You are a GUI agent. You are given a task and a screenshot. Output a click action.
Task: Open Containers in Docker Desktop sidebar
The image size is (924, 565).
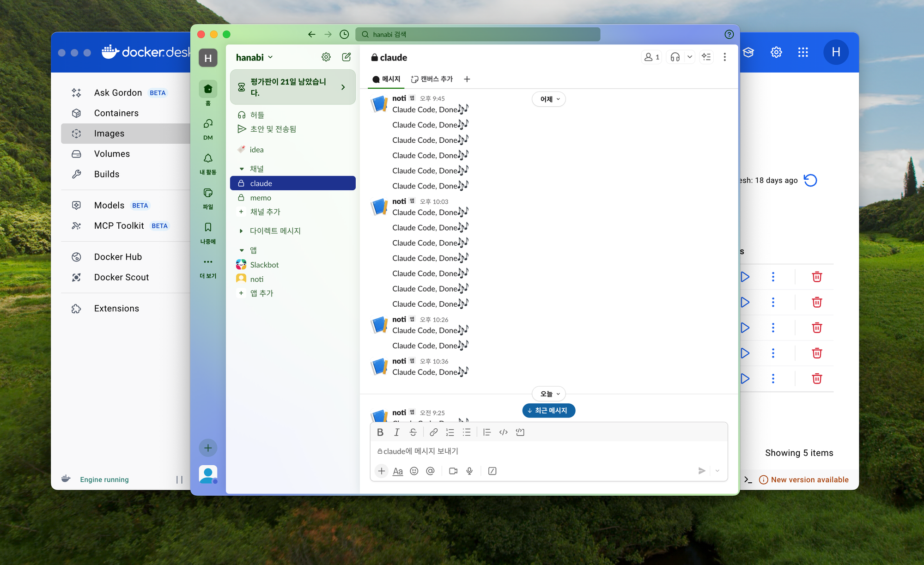pyautogui.click(x=126, y=113)
